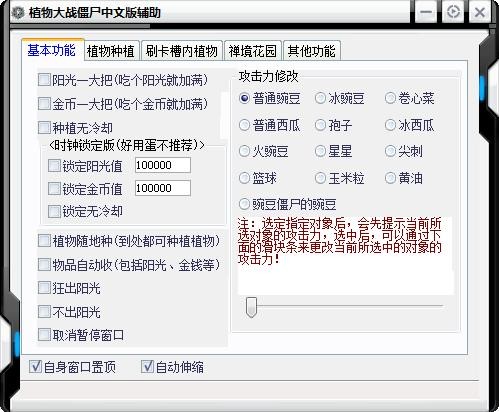This screenshot has height=412, width=499.
Task: Disable the 自动伸缩 checkbox
Action: click(x=147, y=367)
